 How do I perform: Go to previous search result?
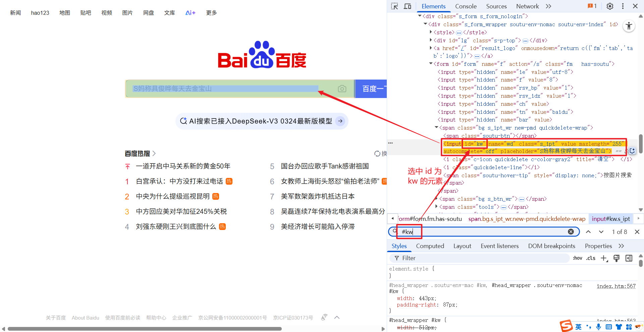[x=588, y=232]
